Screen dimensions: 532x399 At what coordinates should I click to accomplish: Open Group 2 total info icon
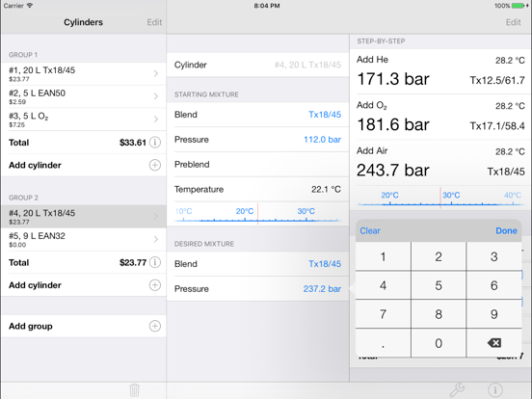click(x=155, y=262)
